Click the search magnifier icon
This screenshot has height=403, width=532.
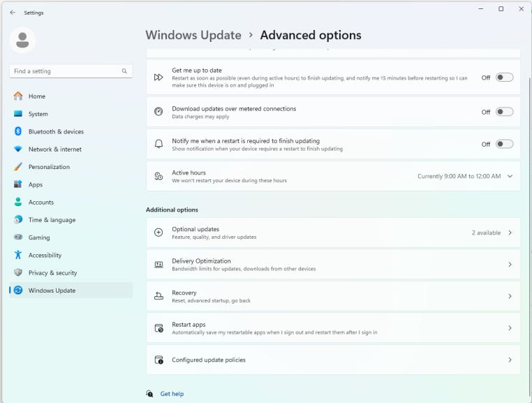124,71
